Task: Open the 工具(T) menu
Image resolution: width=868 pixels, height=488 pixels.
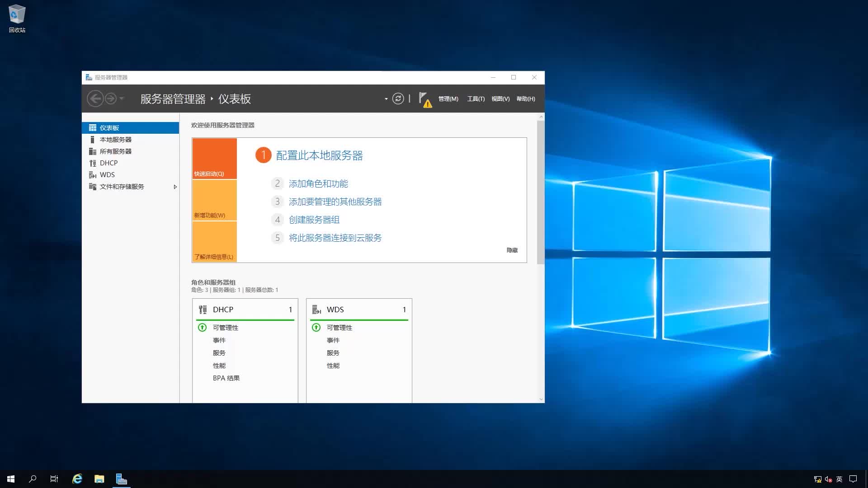Action: 476,99
